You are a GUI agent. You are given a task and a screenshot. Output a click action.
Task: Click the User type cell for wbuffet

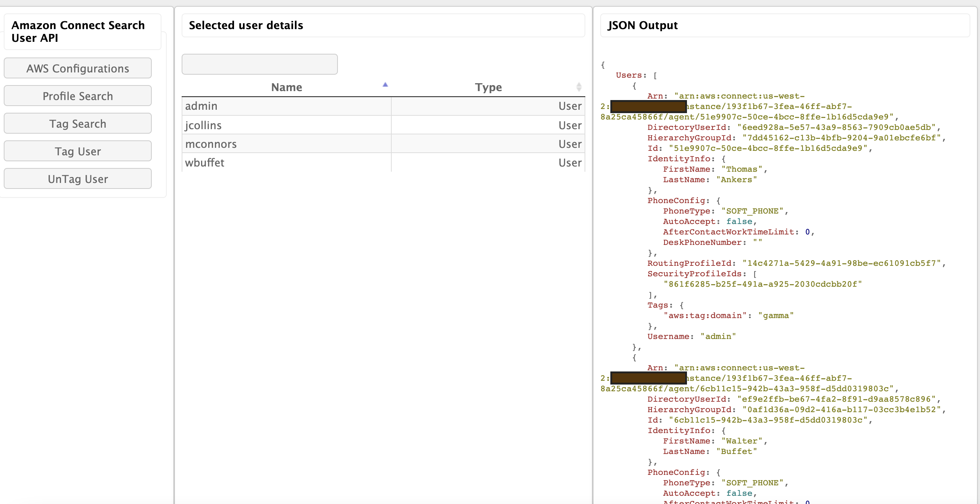(x=570, y=163)
